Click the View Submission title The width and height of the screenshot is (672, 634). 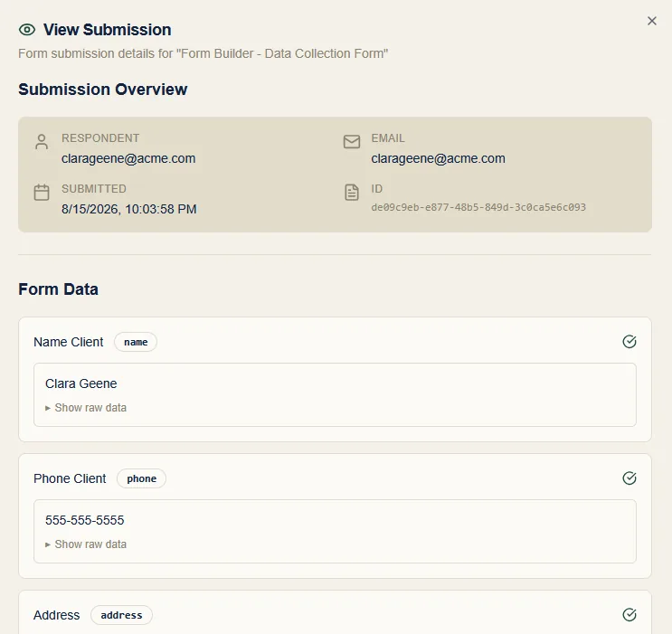click(107, 30)
